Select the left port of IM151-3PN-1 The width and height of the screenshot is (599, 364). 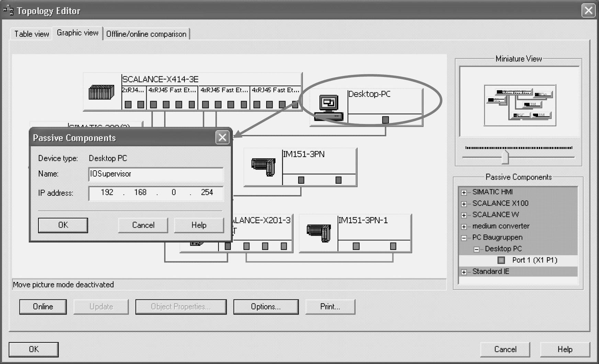356,246
